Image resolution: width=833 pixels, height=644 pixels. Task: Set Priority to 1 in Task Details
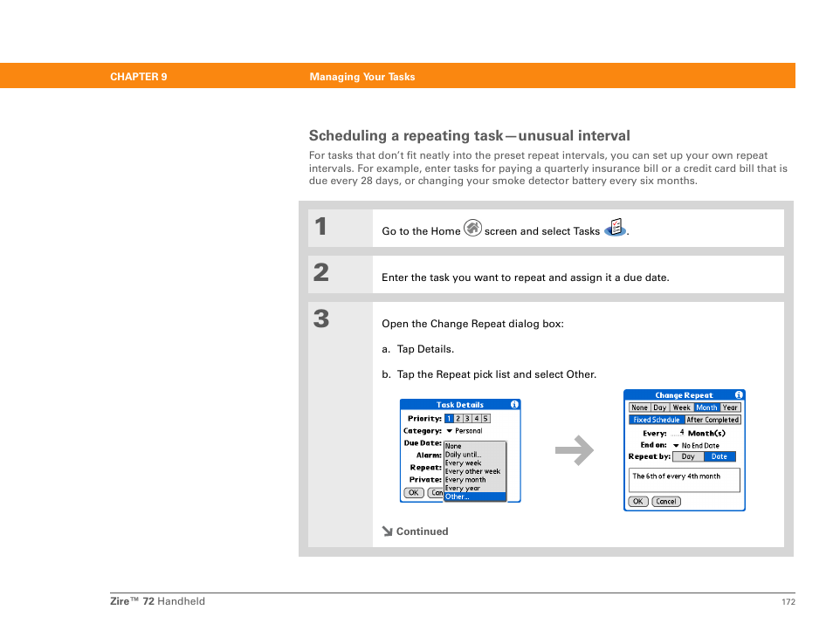(449, 418)
